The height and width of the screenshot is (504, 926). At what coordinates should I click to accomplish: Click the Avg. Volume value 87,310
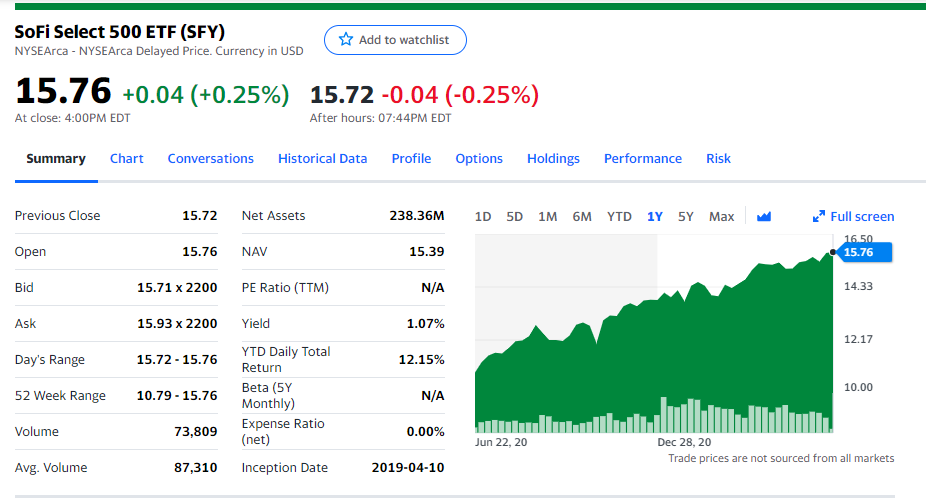click(x=195, y=468)
